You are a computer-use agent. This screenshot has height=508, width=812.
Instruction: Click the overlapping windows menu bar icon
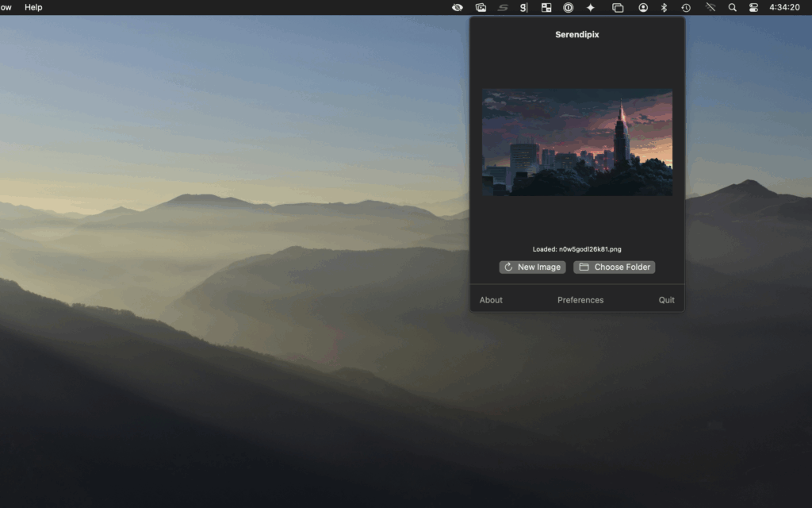pyautogui.click(x=617, y=7)
